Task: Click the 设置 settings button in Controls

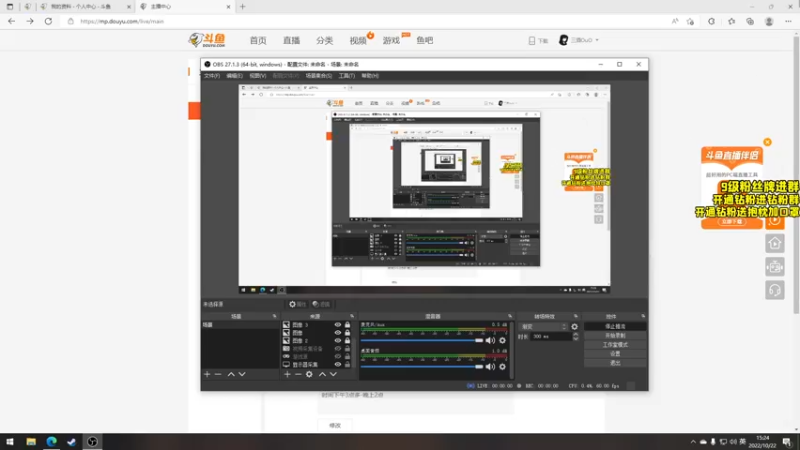Action: tap(615, 354)
